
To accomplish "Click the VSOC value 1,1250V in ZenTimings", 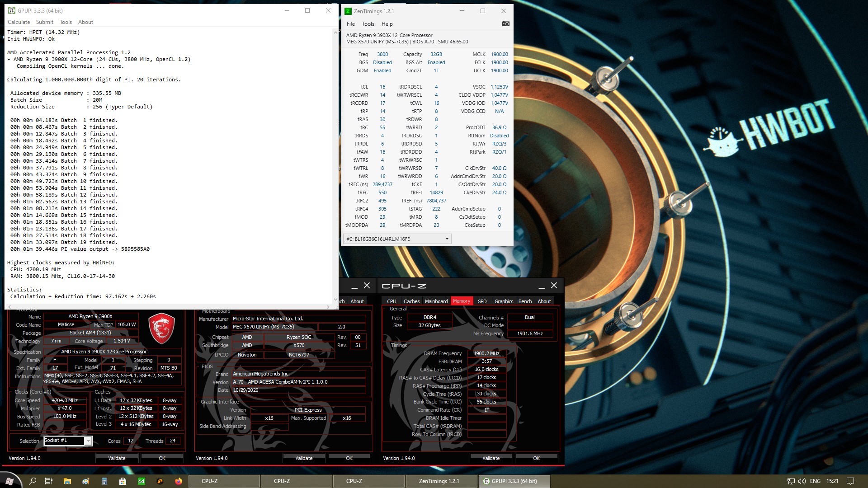I will pos(499,87).
